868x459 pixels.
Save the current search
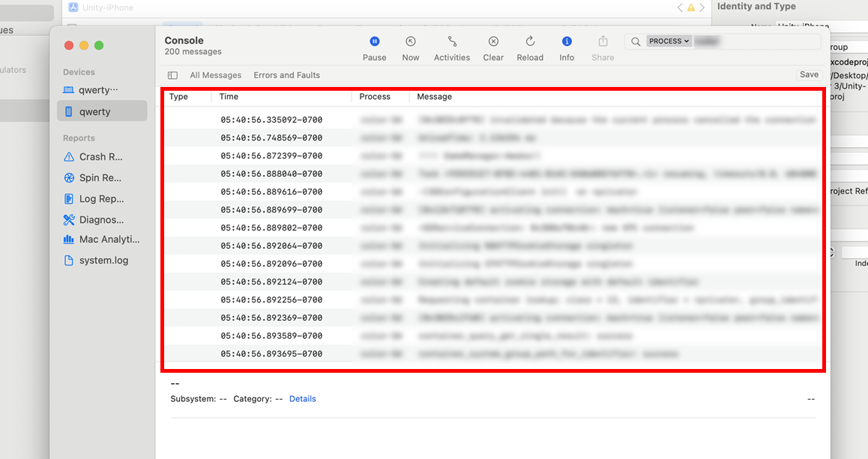[809, 75]
